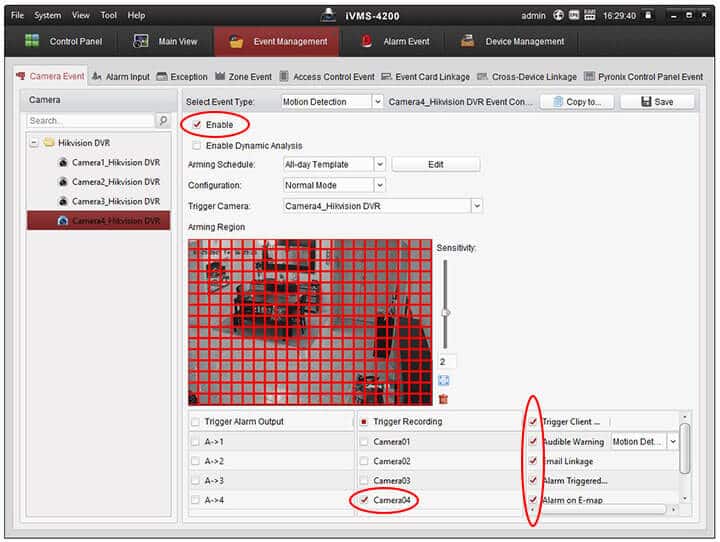The width and height of the screenshot is (720, 542).
Task: Click the lock icon in title bar
Action: pos(648,15)
